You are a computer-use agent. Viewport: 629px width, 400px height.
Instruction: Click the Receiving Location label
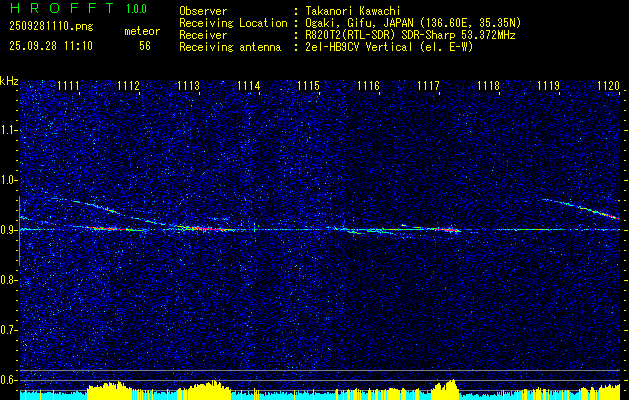(233, 23)
